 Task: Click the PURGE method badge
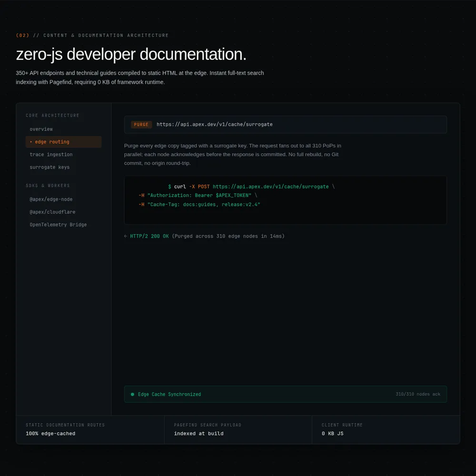point(141,124)
